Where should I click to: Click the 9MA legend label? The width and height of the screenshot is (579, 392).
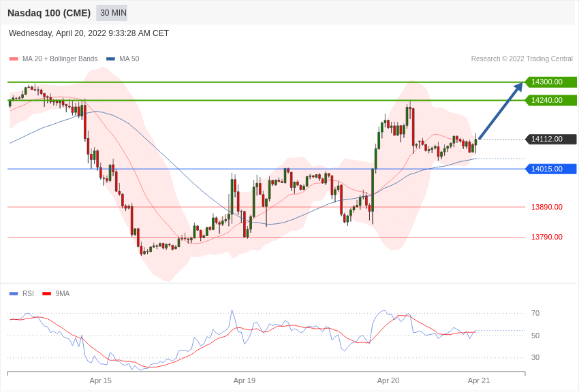63,293
